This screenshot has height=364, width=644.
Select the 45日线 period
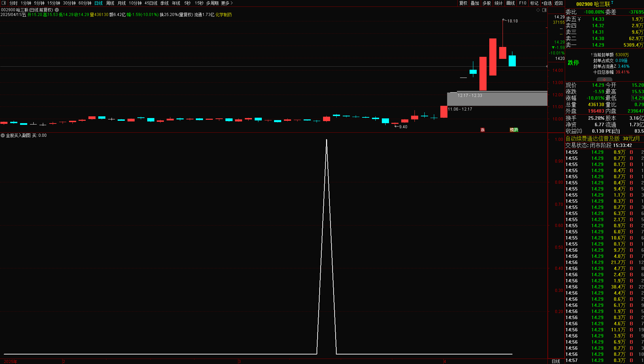point(151,3)
